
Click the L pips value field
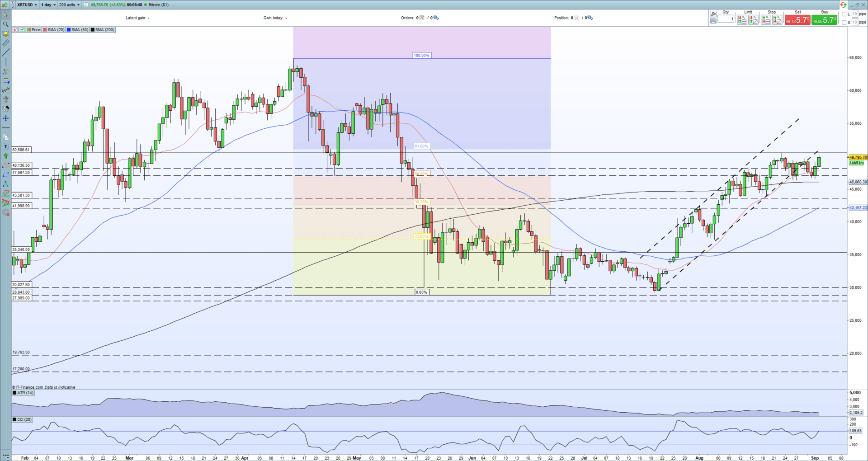855,14
